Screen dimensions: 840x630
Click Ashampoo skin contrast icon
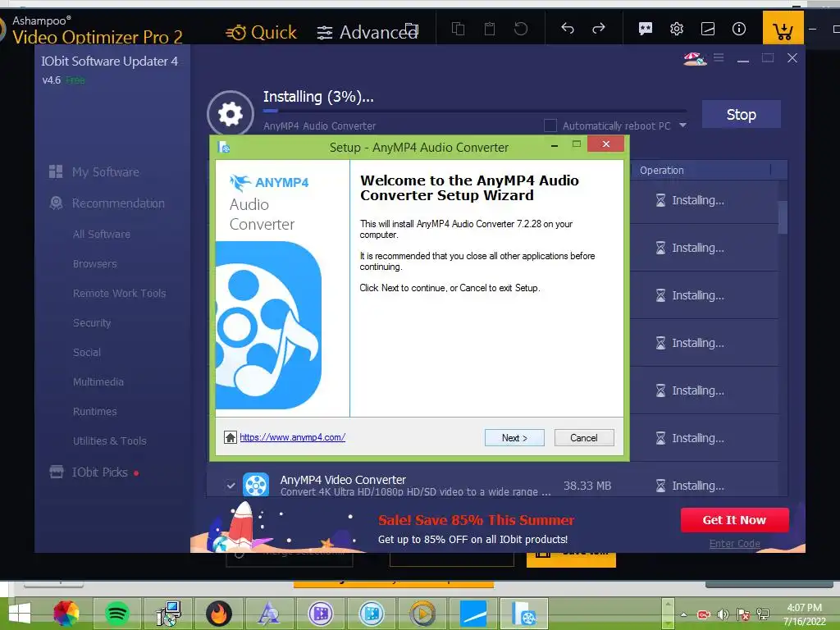[x=708, y=29]
